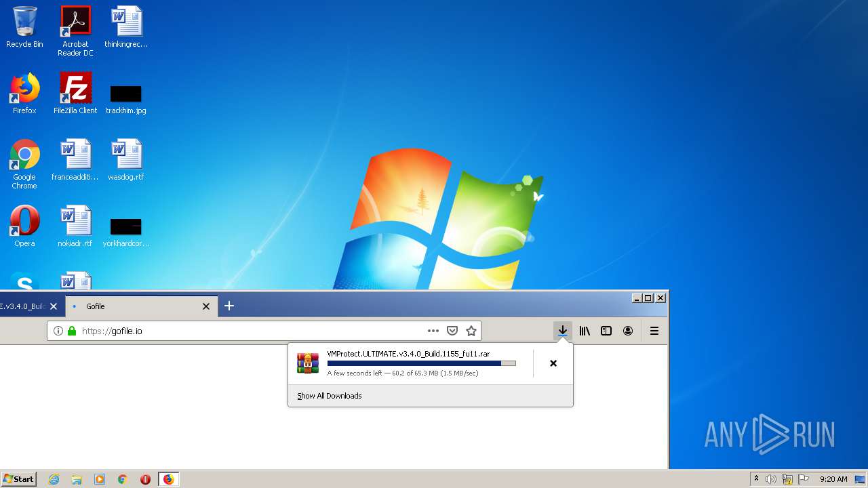Viewport: 868px width, 488px height.
Task: Click Show All Downloads
Action: (x=330, y=396)
